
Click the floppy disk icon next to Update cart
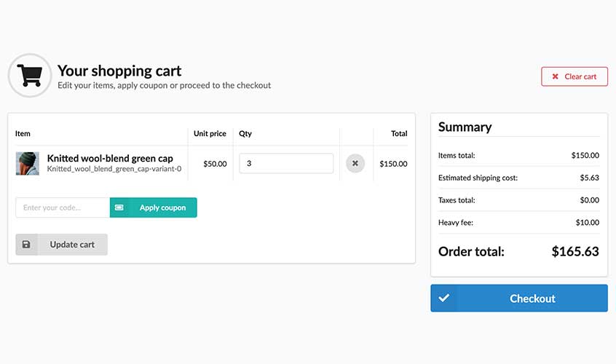pos(27,245)
